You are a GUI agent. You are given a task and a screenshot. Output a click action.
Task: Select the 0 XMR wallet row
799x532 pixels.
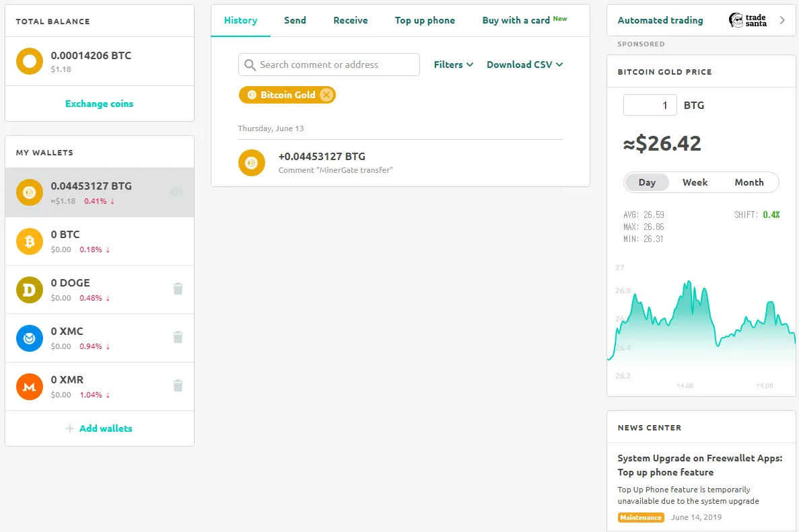coord(100,387)
